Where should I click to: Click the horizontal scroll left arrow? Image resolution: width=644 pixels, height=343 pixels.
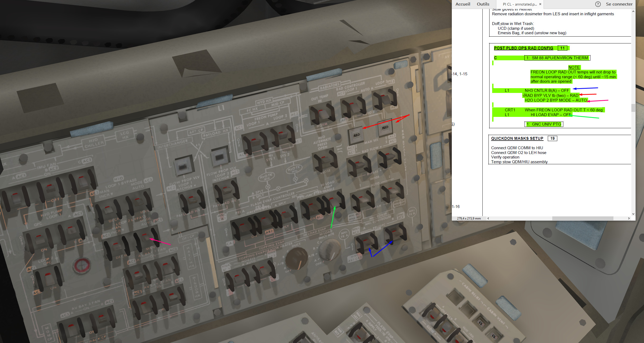click(x=488, y=218)
